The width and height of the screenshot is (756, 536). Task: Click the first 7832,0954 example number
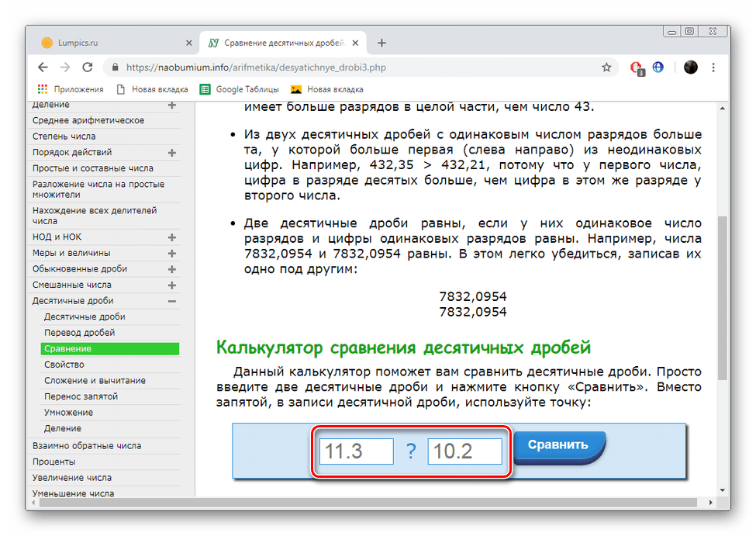[473, 296]
